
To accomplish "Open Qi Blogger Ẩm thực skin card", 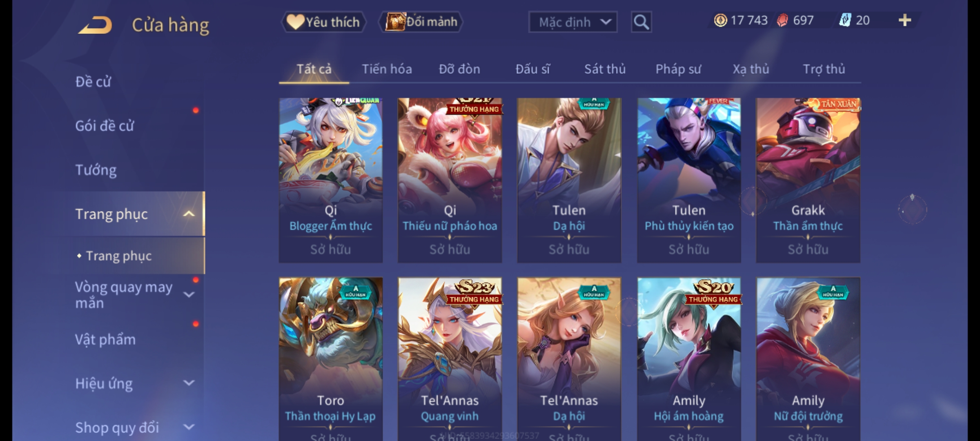I will point(331,180).
